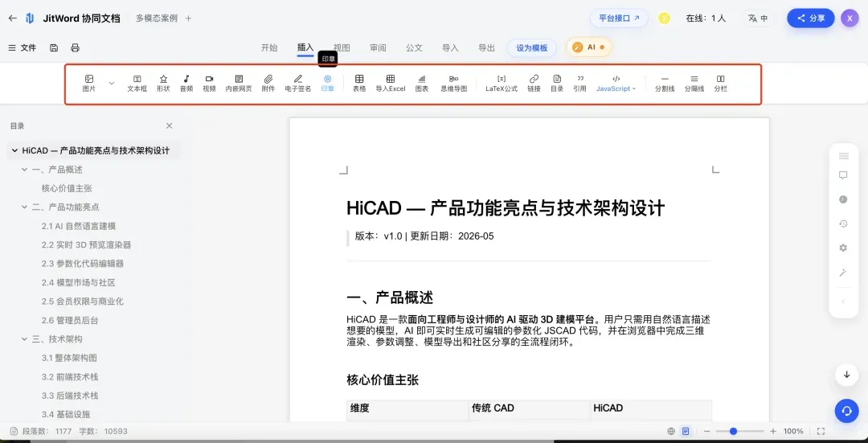Insert a 目录 table of contents
This screenshot has width=868, height=443.
point(557,83)
